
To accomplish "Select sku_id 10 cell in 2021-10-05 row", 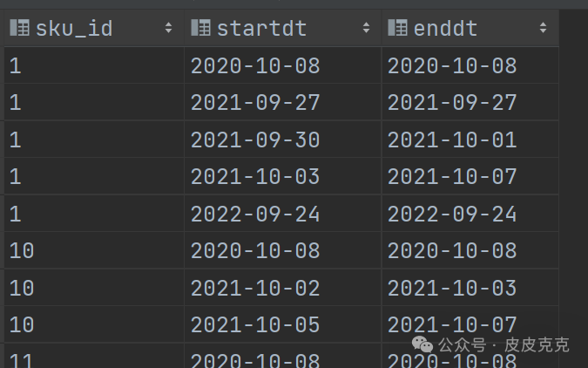I will pos(94,324).
